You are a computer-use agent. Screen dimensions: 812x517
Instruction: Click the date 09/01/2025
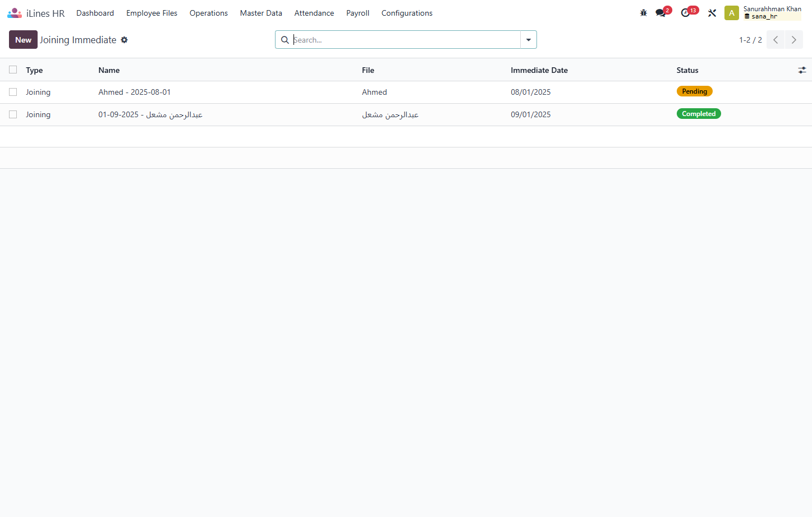[531, 114]
